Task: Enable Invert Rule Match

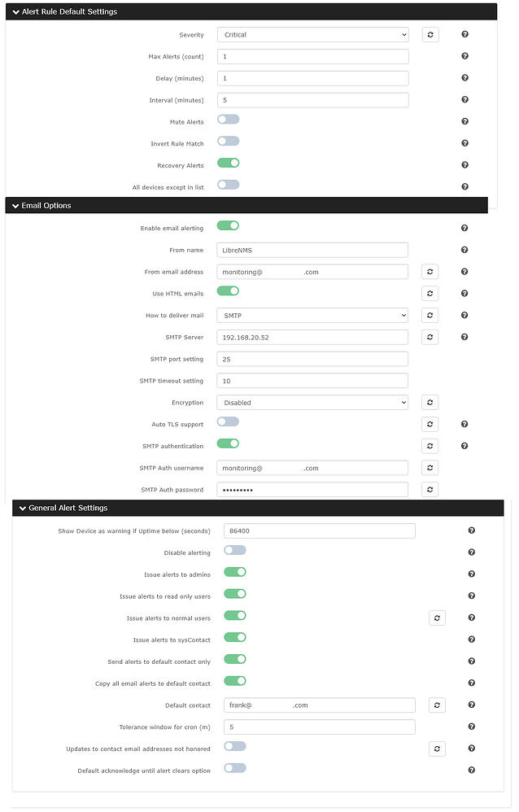Action: [x=228, y=141]
